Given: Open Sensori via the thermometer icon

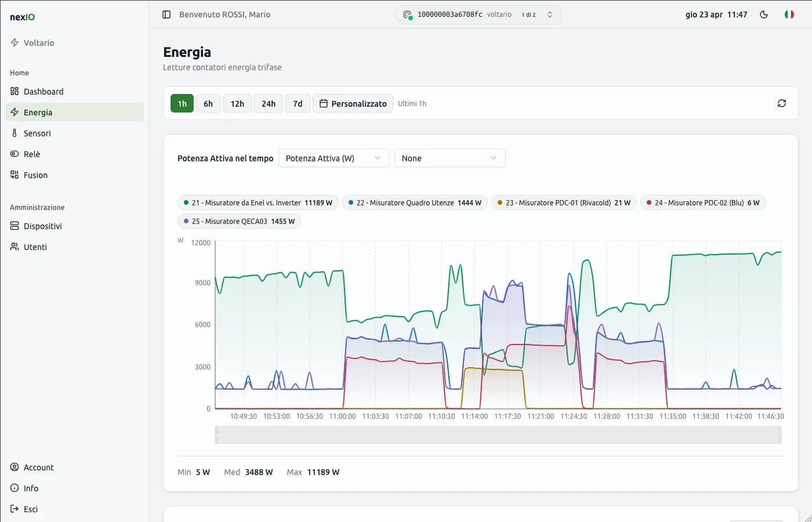Looking at the screenshot, I should pos(14,133).
